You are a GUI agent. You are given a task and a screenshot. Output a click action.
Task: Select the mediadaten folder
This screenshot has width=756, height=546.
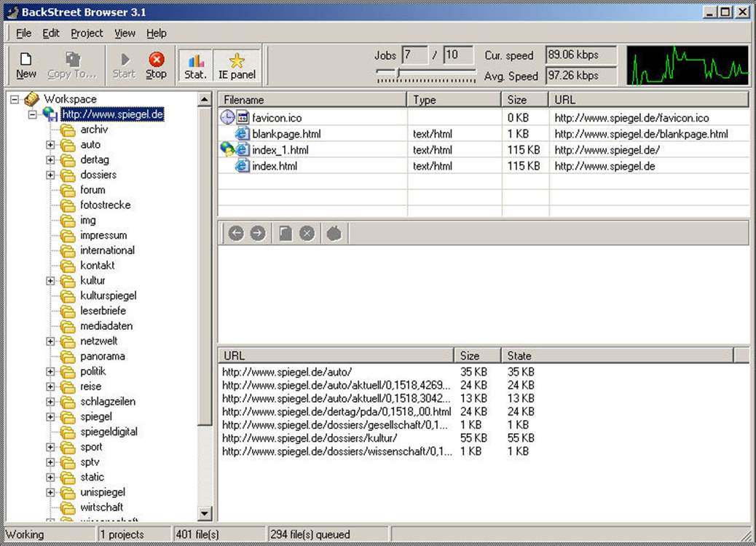coord(106,326)
